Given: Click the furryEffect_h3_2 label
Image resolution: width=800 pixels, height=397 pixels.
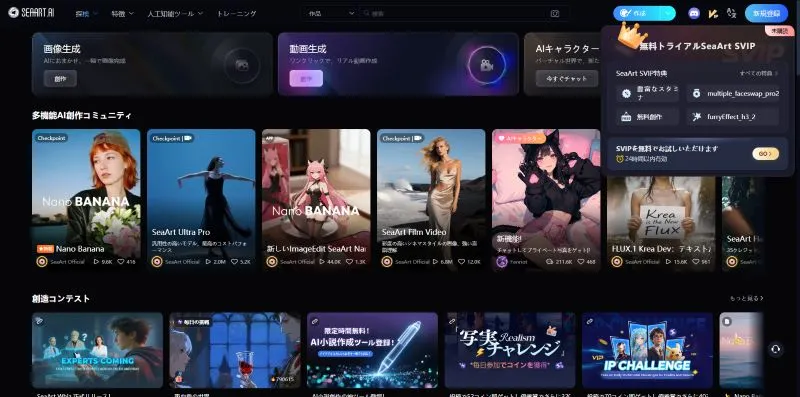Looking at the screenshot, I should 731,117.
